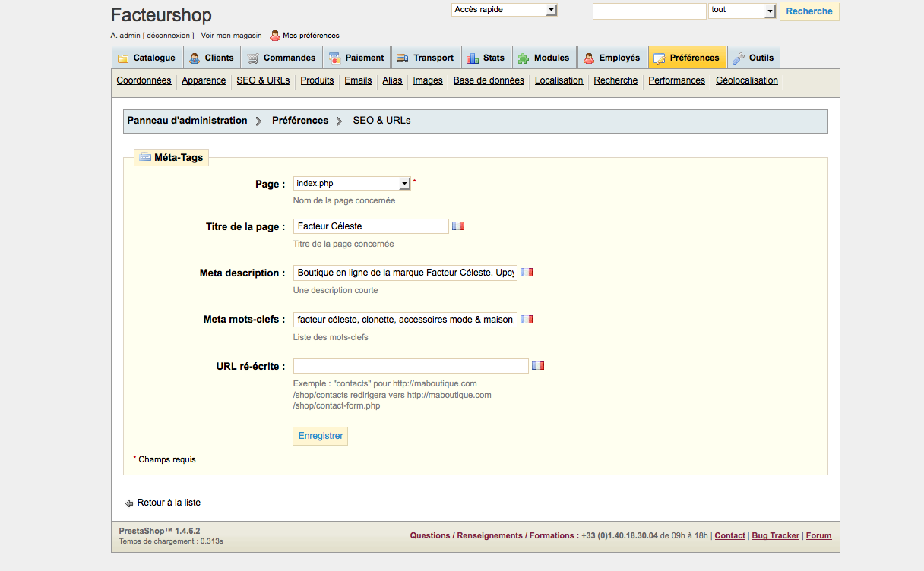Go to Produits preferences
Screen dimensions: 924x571
[x=317, y=80]
